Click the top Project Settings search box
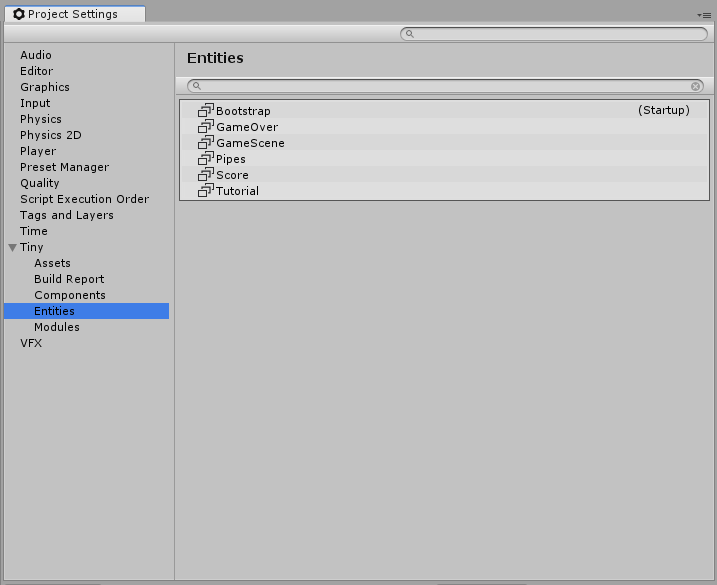The width and height of the screenshot is (717, 585). click(555, 34)
